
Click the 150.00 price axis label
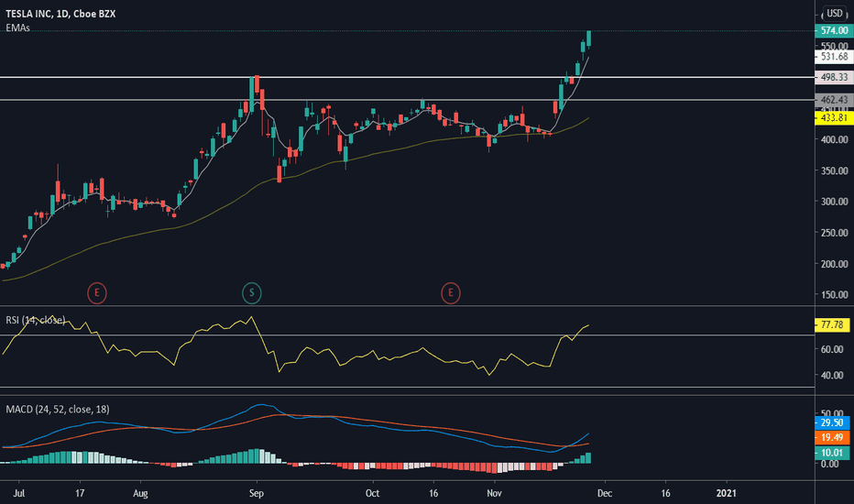835,295
